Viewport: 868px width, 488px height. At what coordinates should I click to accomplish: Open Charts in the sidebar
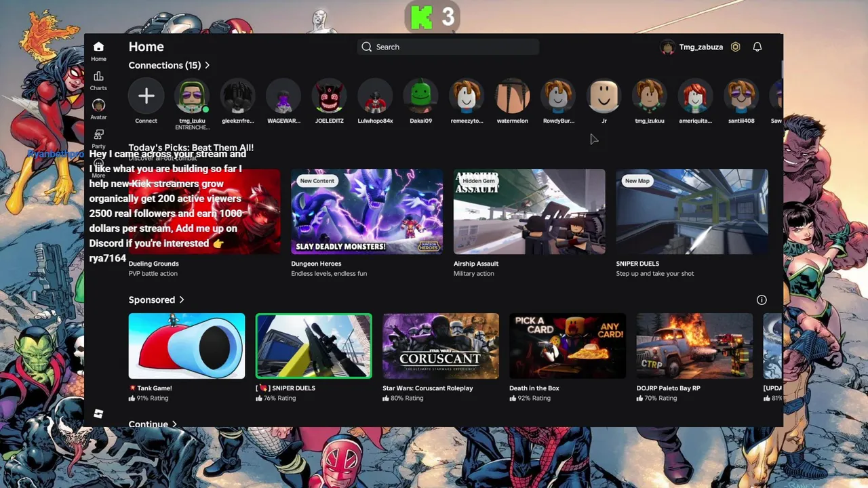pyautogui.click(x=98, y=81)
